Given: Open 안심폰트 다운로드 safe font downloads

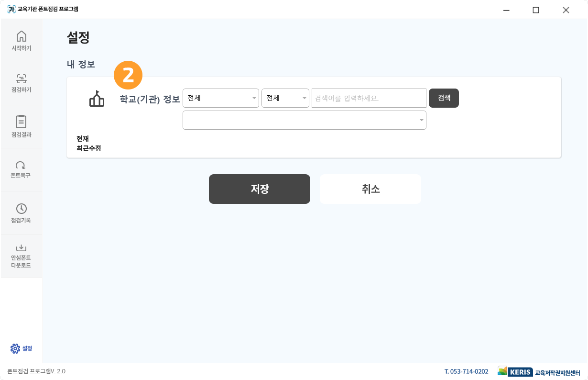Looking at the screenshot, I should click(22, 255).
